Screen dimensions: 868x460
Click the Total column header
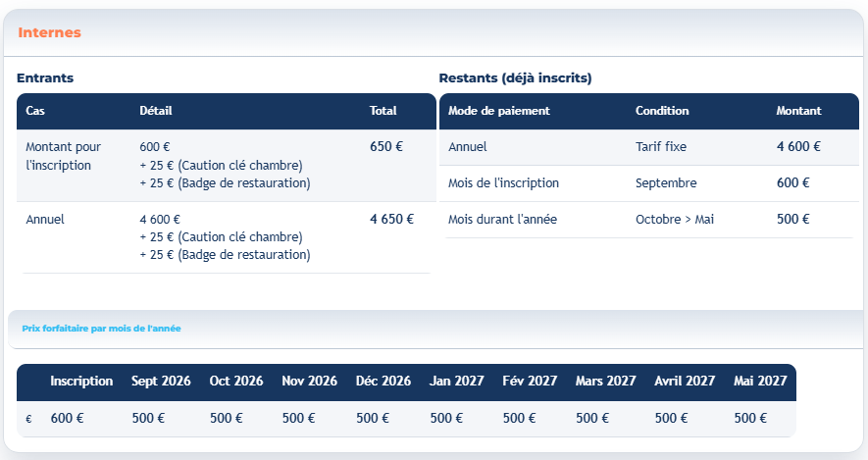(383, 111)
